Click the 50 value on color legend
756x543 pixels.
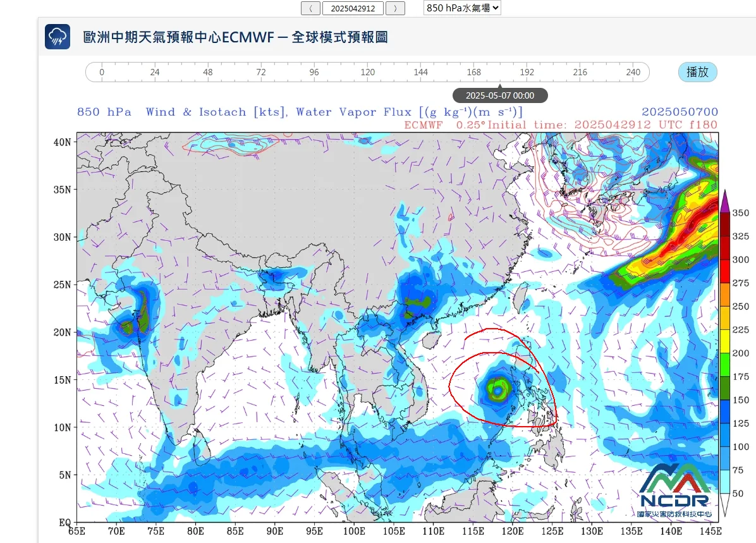(x=738, y=493)
